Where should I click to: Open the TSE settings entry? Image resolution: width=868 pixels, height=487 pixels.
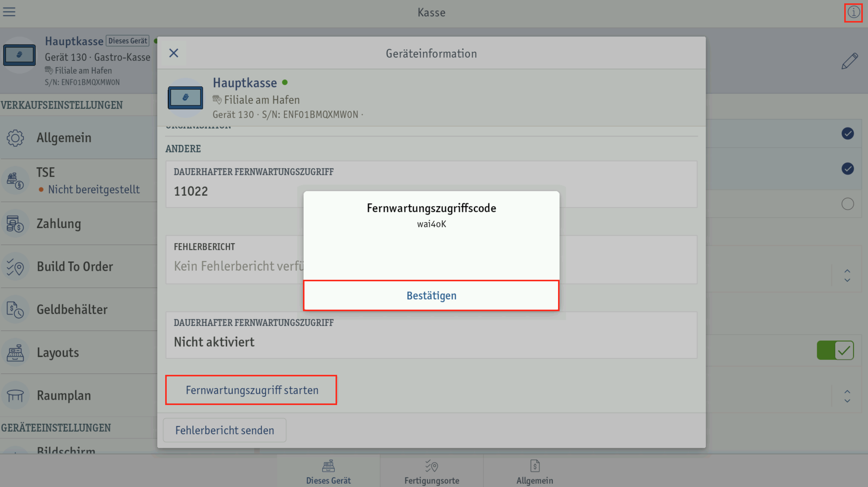click(79, 181)
